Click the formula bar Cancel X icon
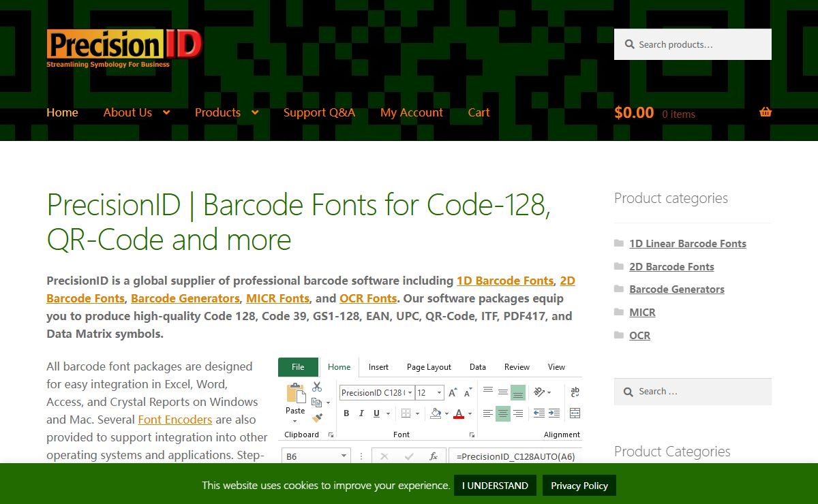This screenshot has width=818, height=504. [384, 456]
